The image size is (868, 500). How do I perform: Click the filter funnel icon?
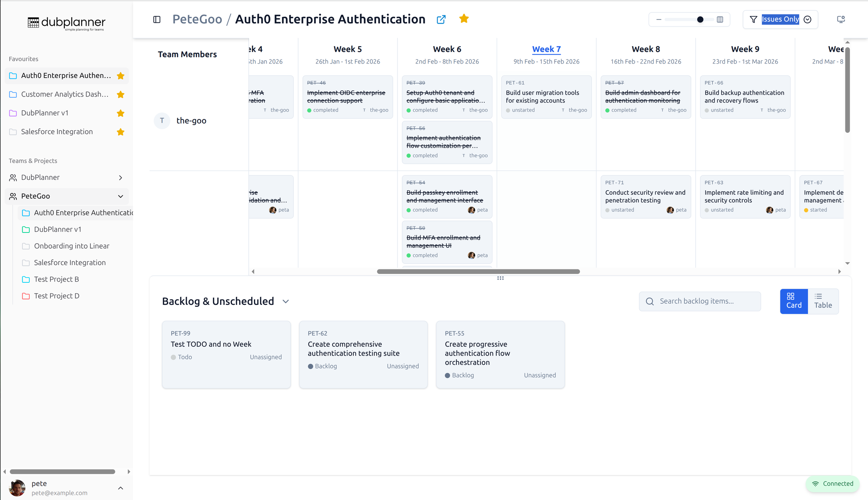click(x=753, y=19)
